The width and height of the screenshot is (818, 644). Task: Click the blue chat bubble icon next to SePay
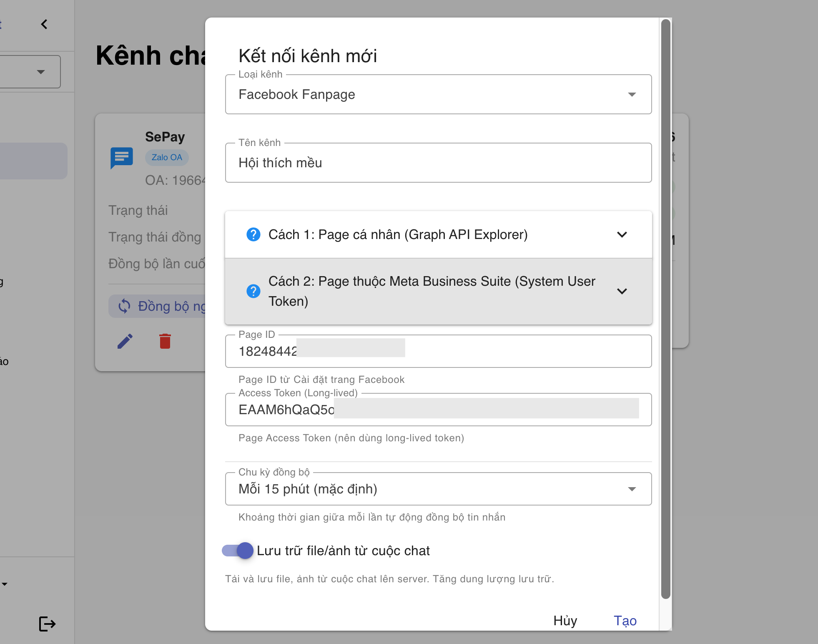121,158
